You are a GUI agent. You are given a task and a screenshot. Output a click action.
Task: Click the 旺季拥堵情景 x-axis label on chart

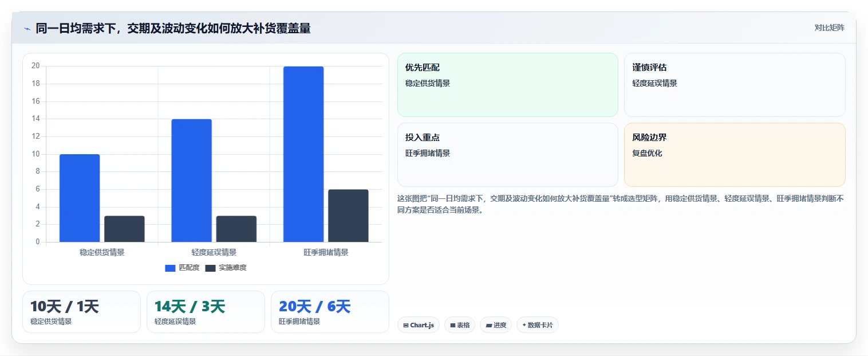pos(326,252)
